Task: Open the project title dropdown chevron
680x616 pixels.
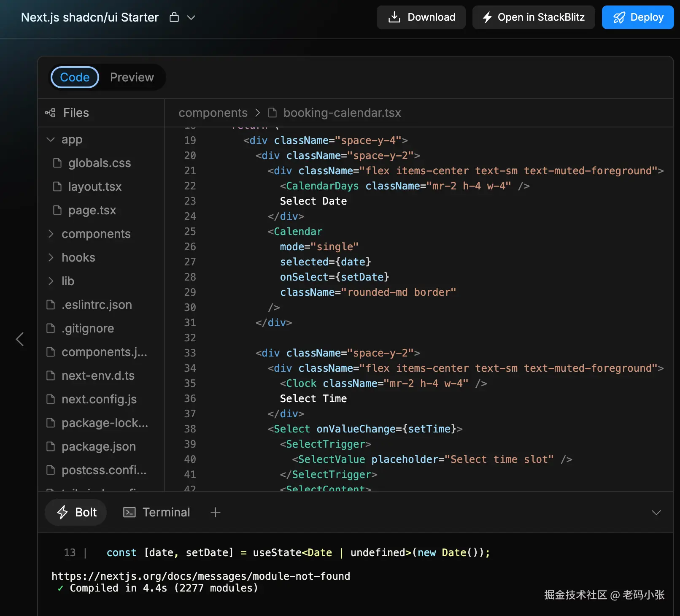Action: [191, 18]
